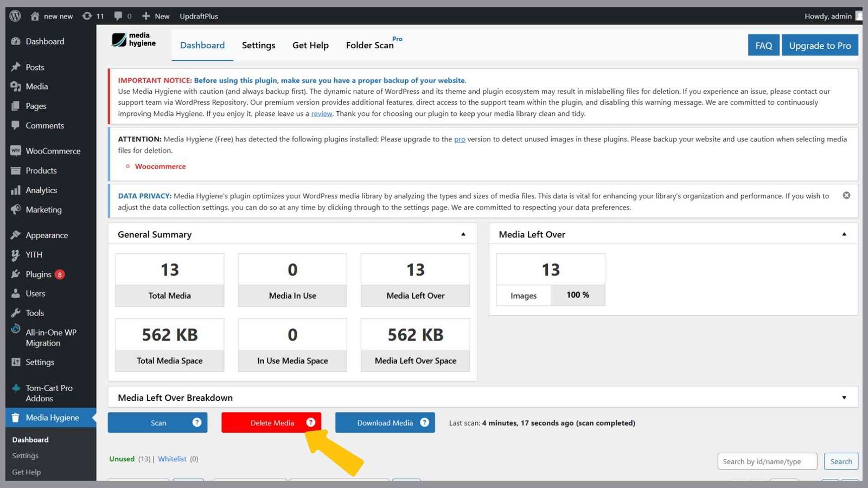Click the Total Media count card

click(x=170, y=280)
